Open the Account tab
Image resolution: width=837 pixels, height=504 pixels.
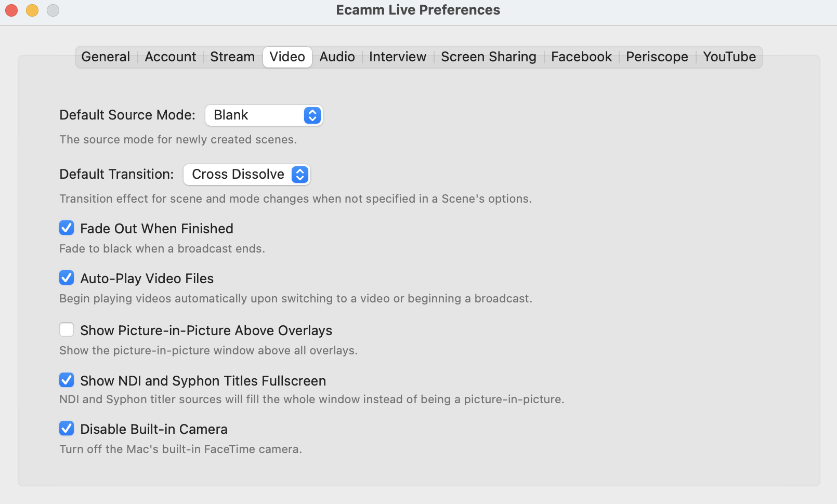tap(170, 57)
